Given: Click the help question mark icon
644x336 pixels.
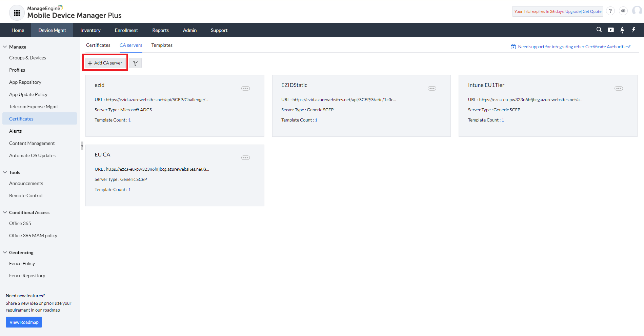Looking at the screenshot, I should click(x=610, y=11).
